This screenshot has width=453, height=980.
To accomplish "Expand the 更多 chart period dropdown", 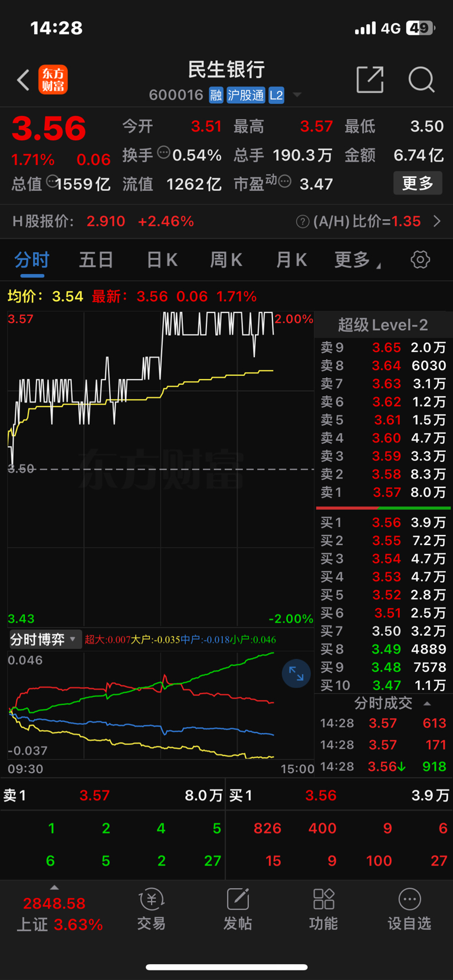I will coord(357,260).
